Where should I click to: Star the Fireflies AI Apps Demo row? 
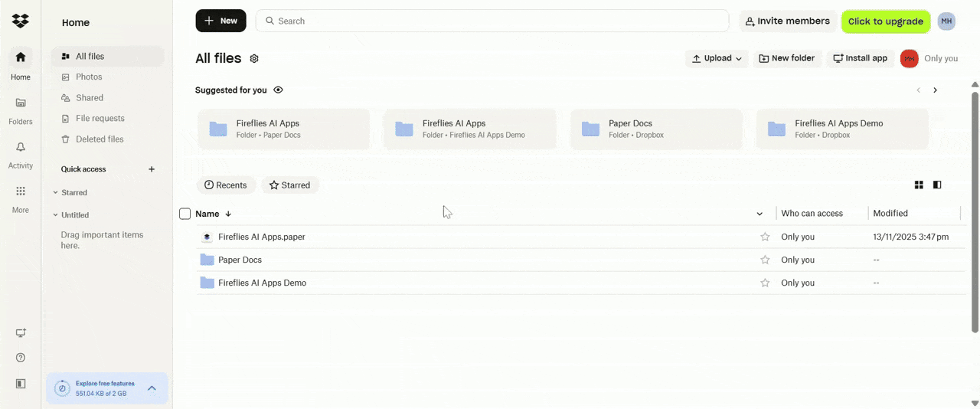(x=765, y=283)
